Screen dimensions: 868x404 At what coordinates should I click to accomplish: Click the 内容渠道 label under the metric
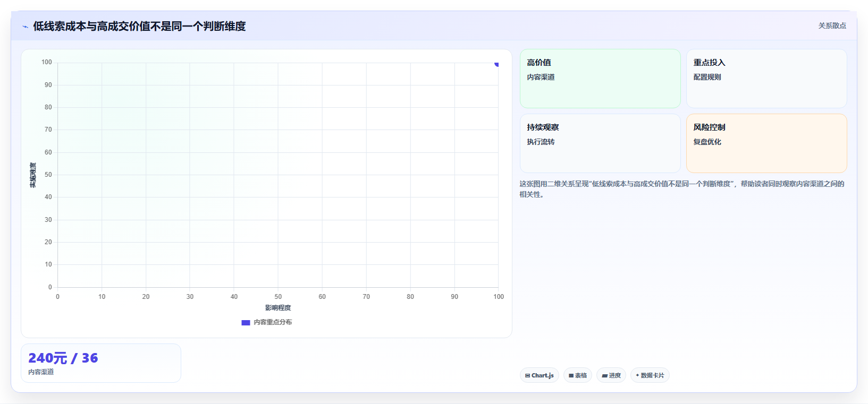[41, 372]
